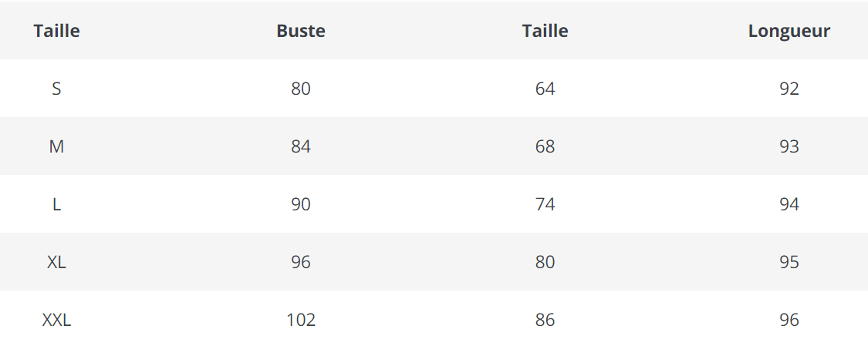This screenshot has height=356, width=868.
Task: Click waist value 68 in M row
Action: point(545,146)
